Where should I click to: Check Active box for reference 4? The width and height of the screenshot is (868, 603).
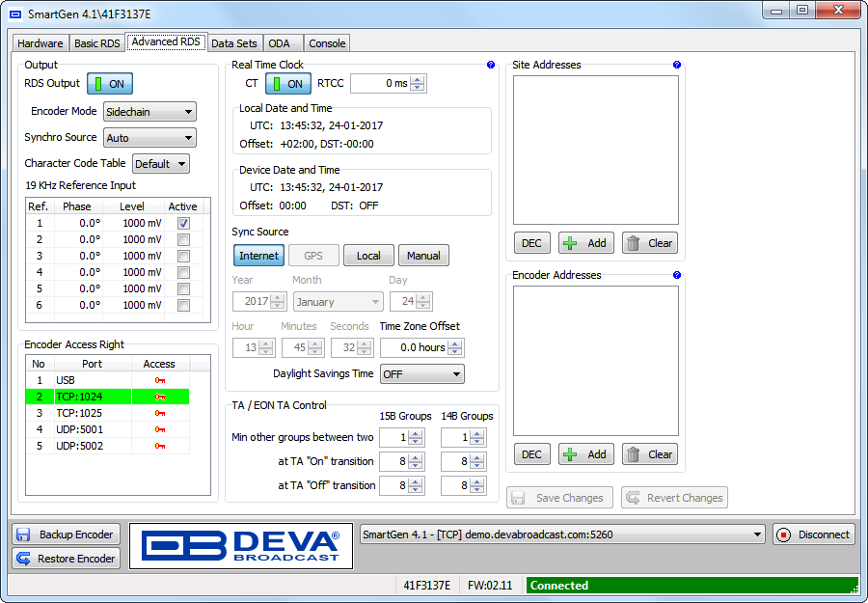coord(183,272)
